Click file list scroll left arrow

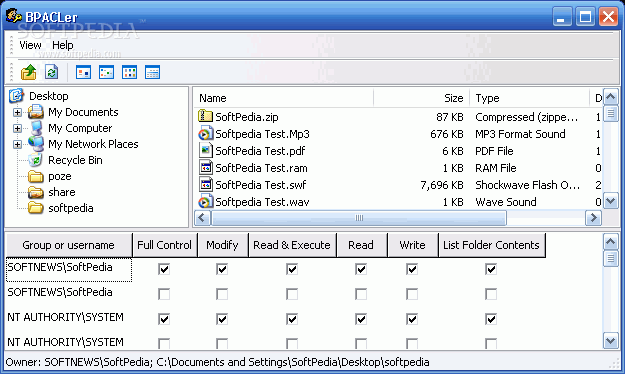coord(202,218)
